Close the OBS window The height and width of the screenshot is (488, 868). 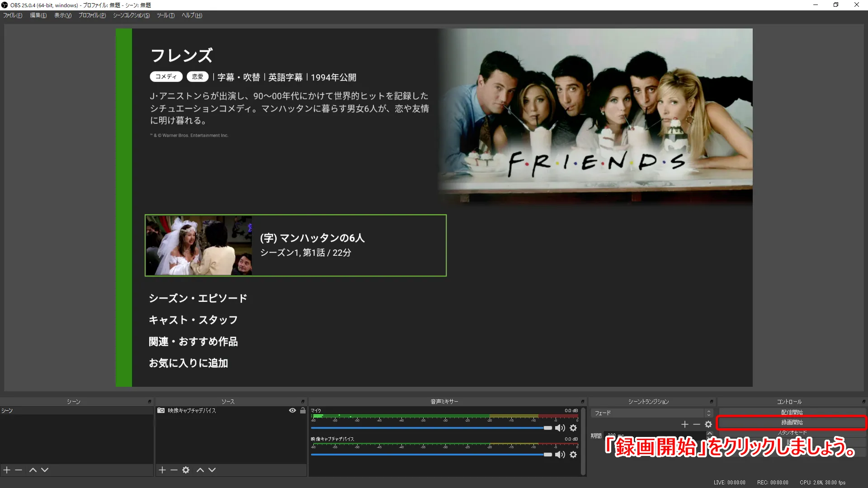pyautogui.click(x=857, y=5)
